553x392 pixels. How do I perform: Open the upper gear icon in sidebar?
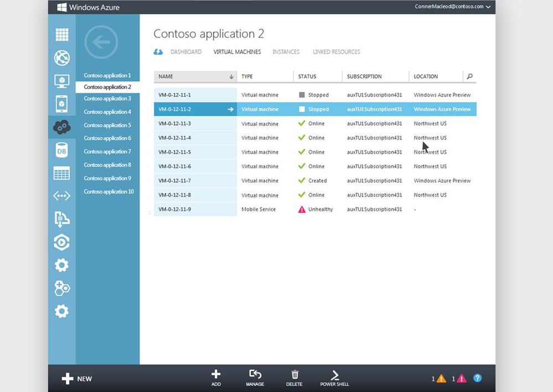(61, 265)
